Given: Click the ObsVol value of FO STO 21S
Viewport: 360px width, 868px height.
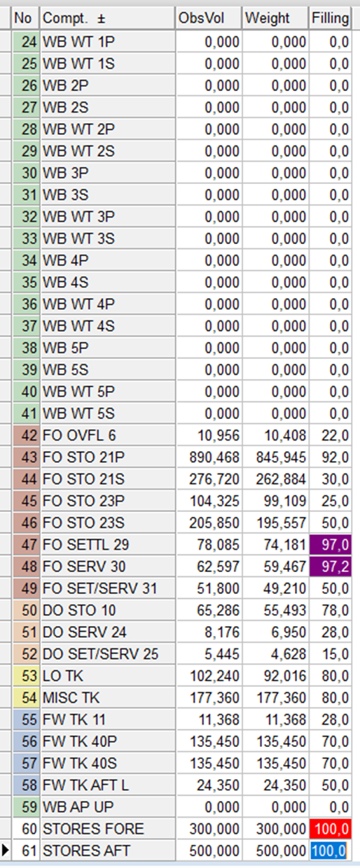Looking at the screenshot, I should point(208,480).
